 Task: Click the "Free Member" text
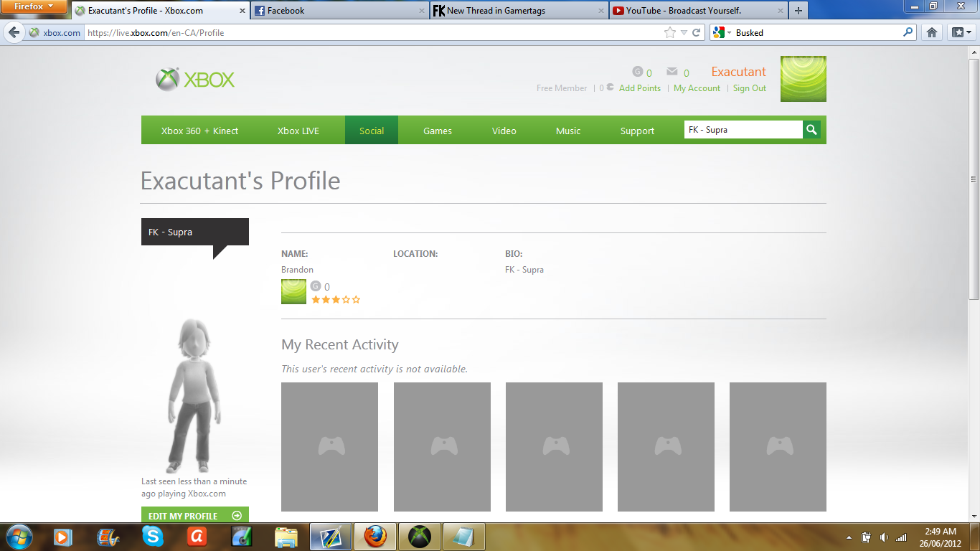562,88
